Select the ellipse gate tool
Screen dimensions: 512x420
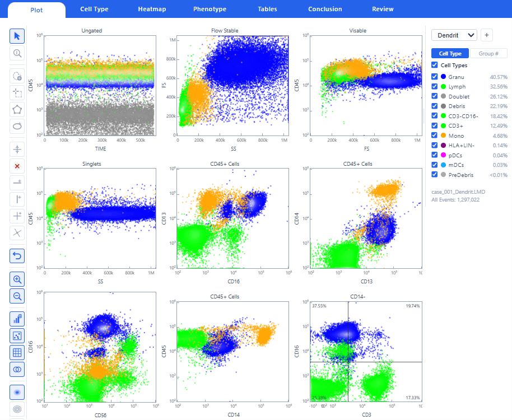(x=17, y=127)
